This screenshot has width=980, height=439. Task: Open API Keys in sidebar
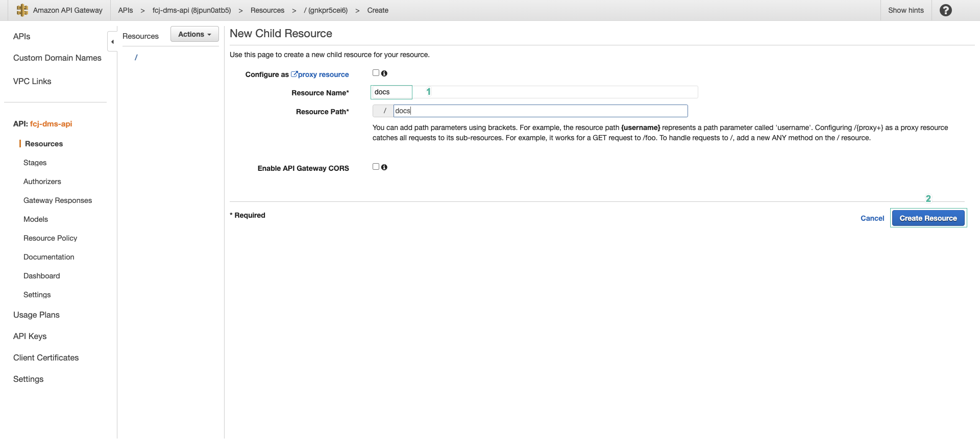coord(30,336)
